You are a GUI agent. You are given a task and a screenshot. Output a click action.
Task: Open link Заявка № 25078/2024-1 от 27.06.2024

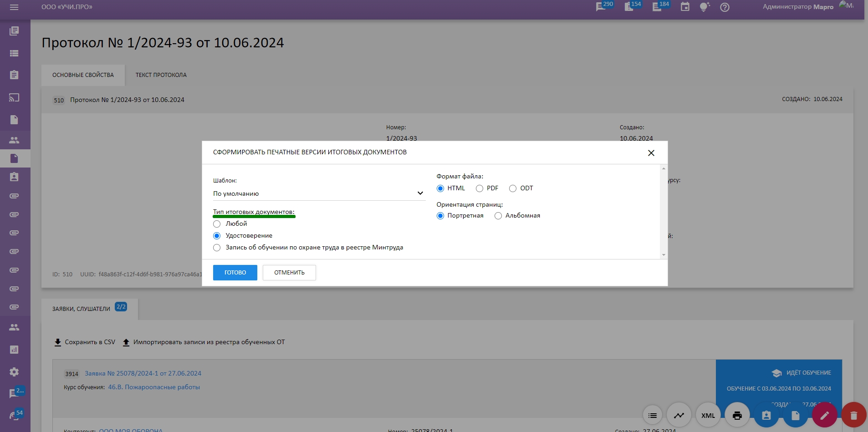pos(143,373)
